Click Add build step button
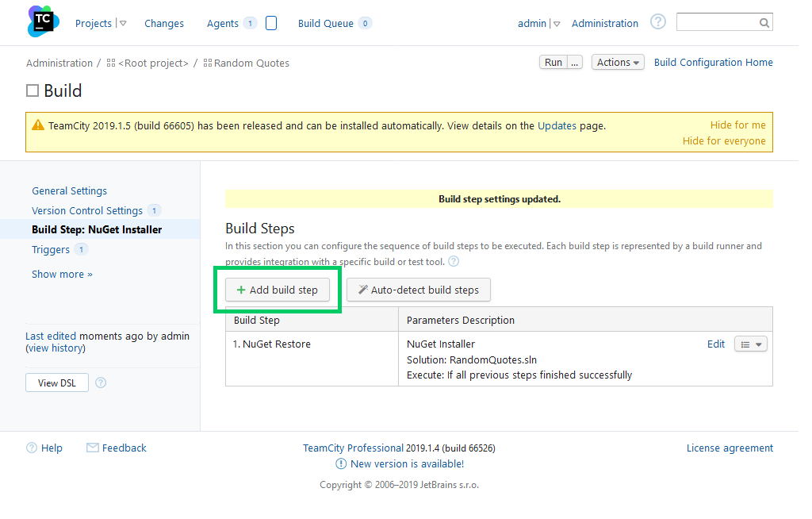This screenshot has height=519, width=812. pyautogui.click(x=278, y=290)
